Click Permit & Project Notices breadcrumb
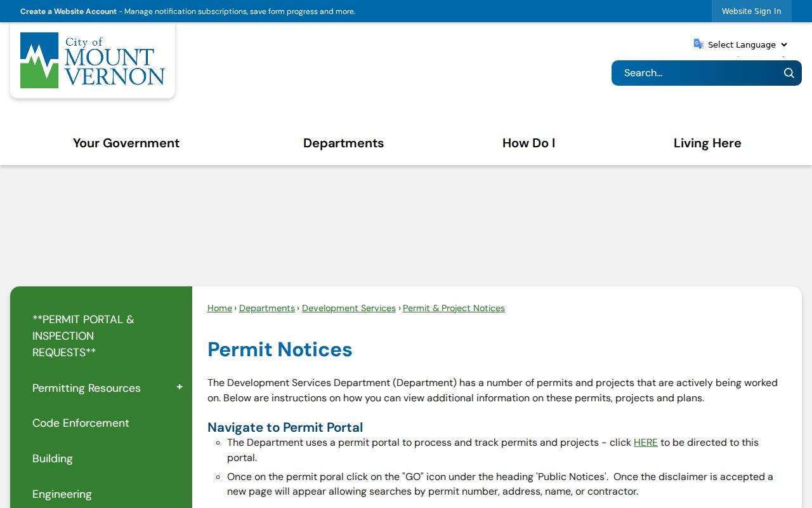812x508 pixels. tap(454, 308)
